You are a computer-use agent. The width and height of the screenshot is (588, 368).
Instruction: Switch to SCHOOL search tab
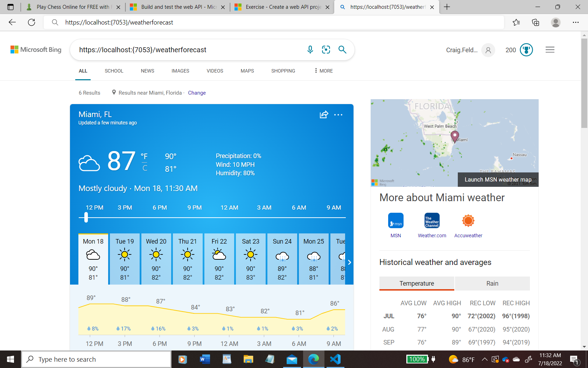[x=114, y=71]
